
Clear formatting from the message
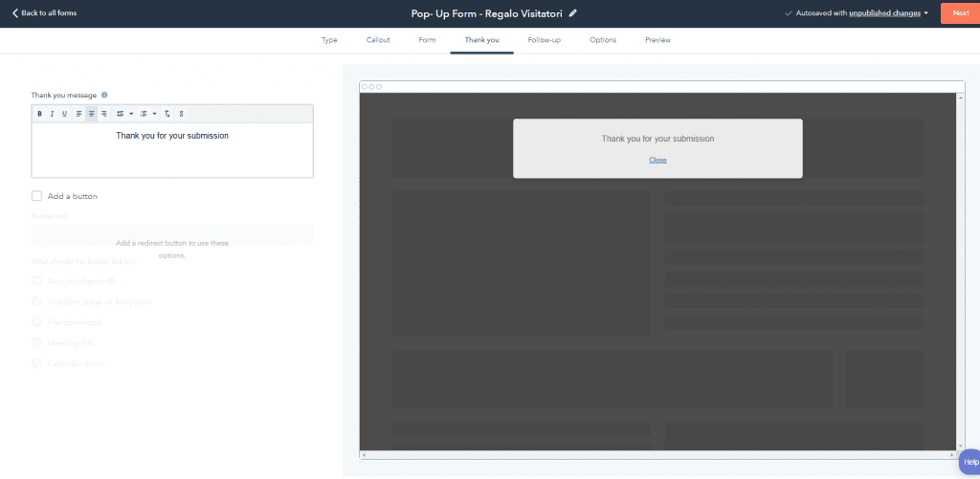[167, 114]
